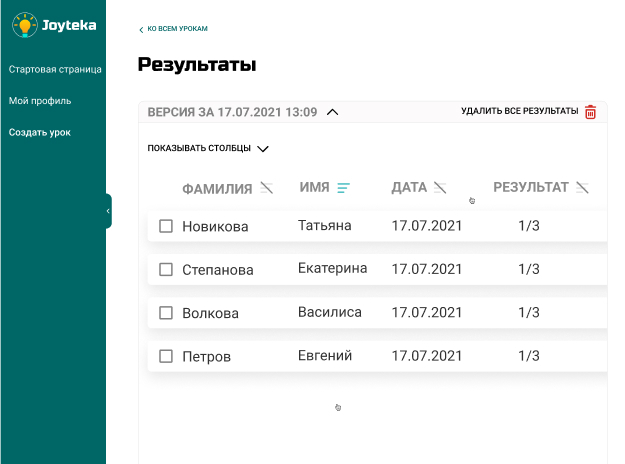Open Создать урок menu item
Viewport: 625px width, 464px height.
coord(39,132)
